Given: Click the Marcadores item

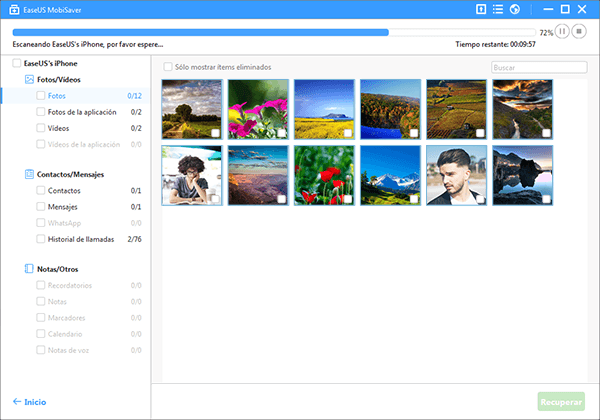Looking at the screenshot, I should click(66, 318).
